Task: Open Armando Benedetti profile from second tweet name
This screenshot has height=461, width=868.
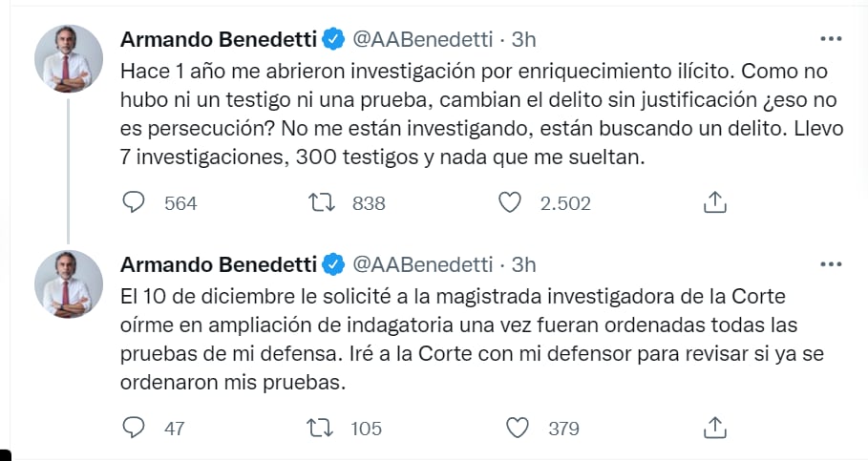Action: tap(217, 264)
